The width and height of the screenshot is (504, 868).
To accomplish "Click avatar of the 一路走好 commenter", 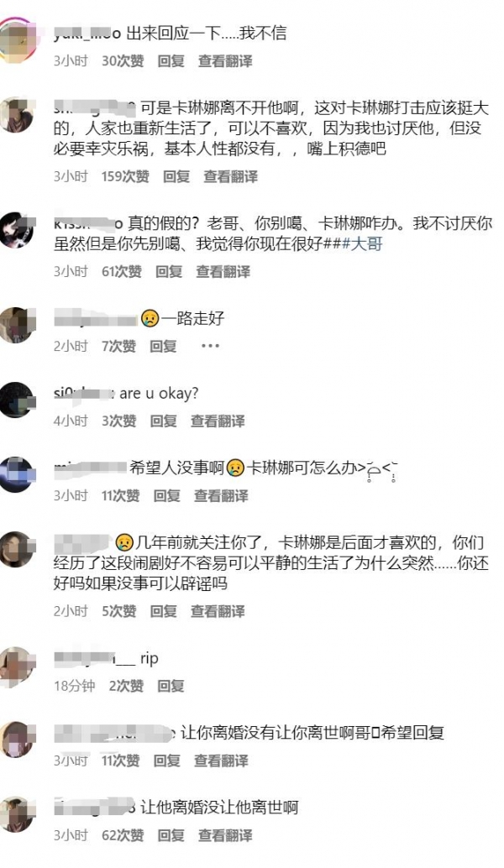I will 17,325.
